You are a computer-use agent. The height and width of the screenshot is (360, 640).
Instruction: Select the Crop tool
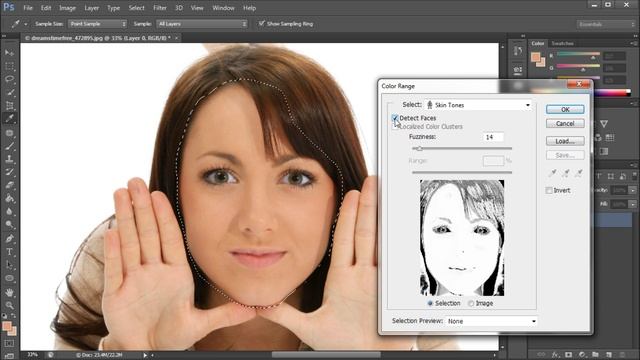point(9,106)
